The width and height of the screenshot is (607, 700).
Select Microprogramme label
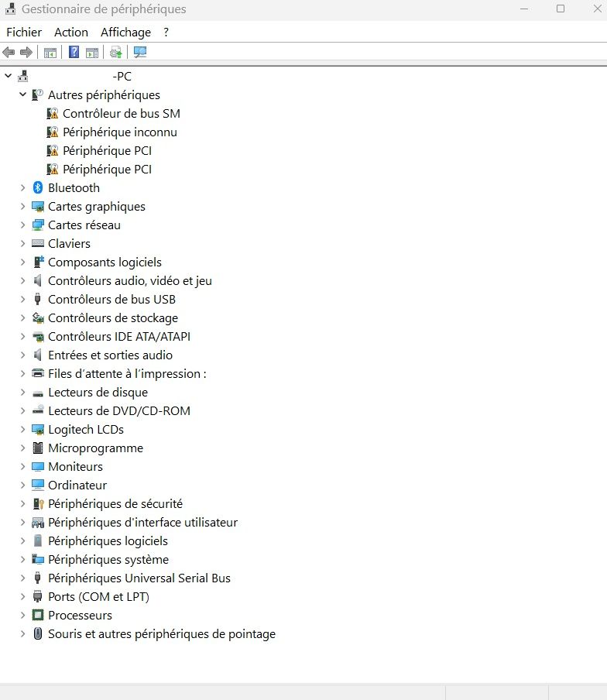[x=96, y=448]
